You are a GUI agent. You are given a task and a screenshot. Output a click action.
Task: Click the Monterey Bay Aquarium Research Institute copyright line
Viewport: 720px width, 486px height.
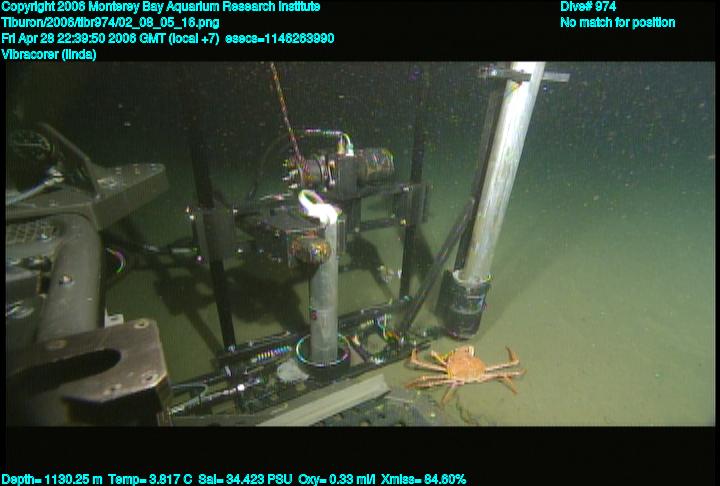(161, 7)
